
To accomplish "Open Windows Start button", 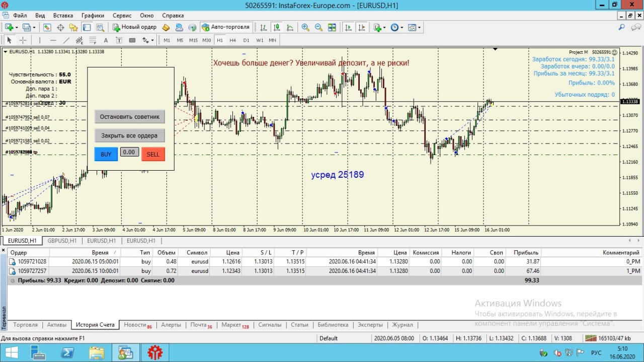I will (12, 352).
